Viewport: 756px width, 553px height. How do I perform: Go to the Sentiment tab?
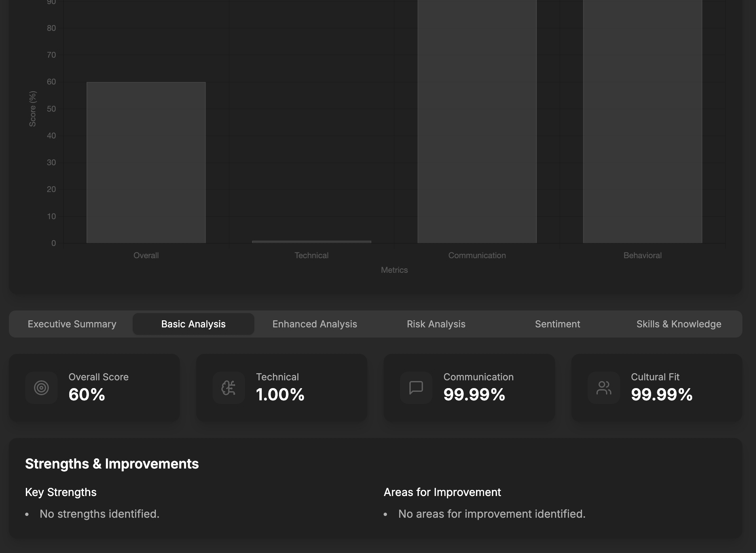click(x=557, y=324)
